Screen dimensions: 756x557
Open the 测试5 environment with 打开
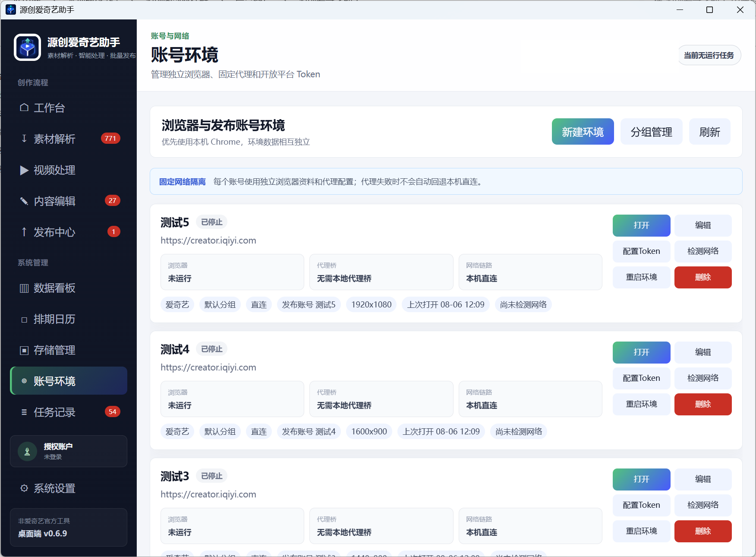pos(641,225)
